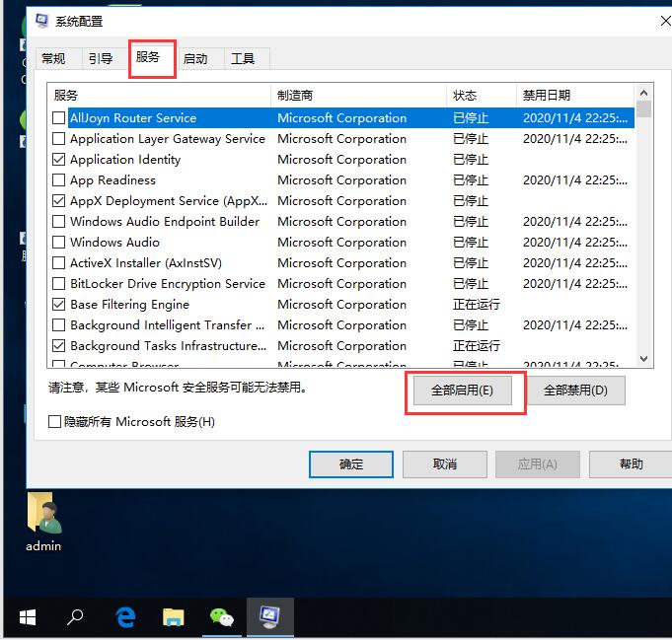Check BitLocker Drive Encryption Service checkbox
This screenshot has height=640, width=672.
pyautogui.click(x=59, y=284)
